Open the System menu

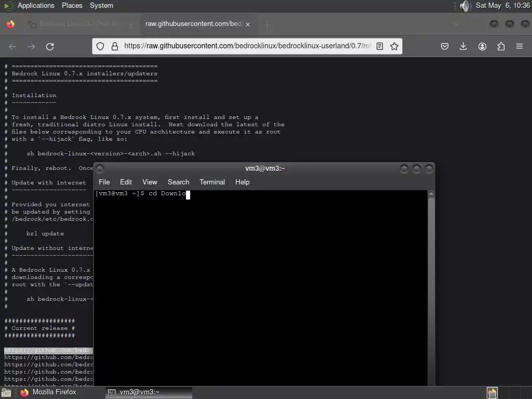[x=101, y=5]
